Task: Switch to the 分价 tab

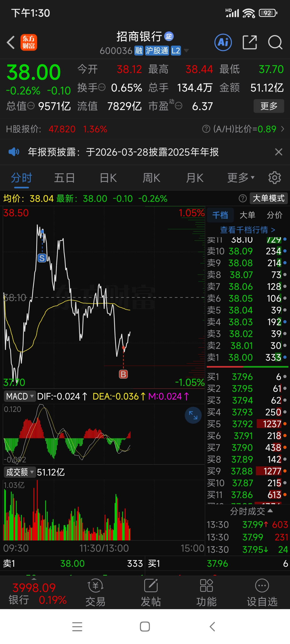Action: (275, 215)
